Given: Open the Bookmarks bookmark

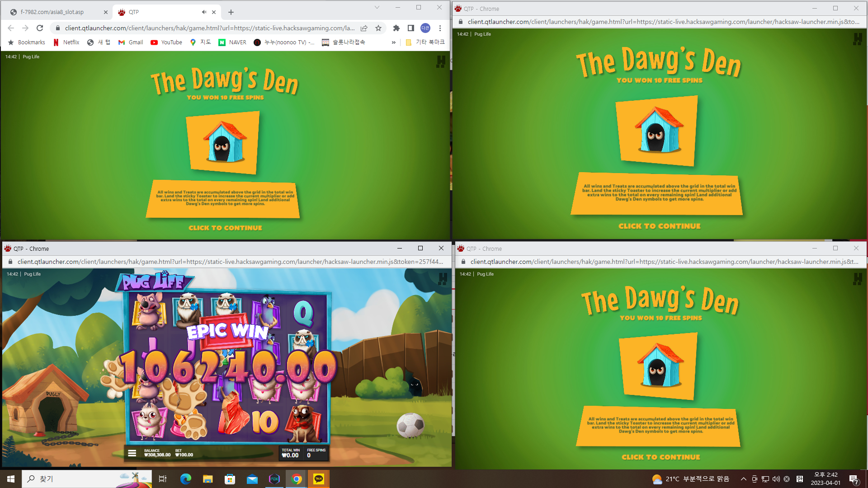Looking at the screenshot, I should 27,42.
